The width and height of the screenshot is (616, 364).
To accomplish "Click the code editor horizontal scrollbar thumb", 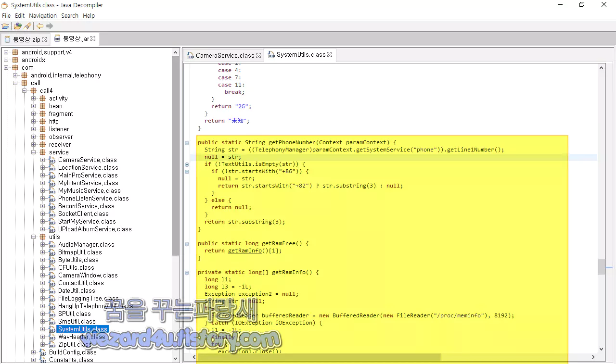I will click(319, 357).
